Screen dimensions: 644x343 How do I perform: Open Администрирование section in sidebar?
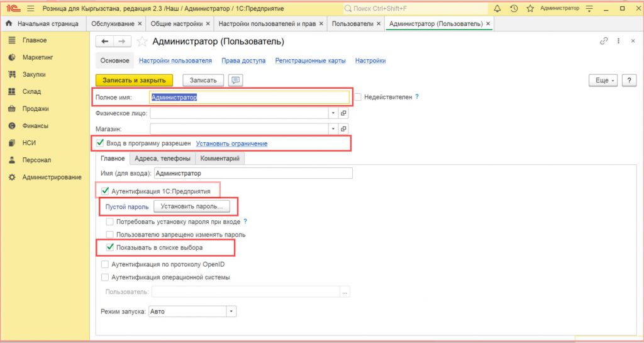(x=52, y=177)
